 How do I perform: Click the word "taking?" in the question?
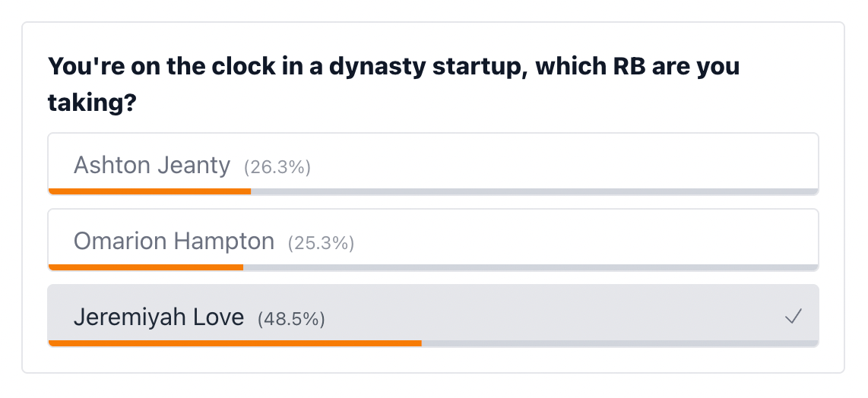pyautogui.click(x=92, y=102)
